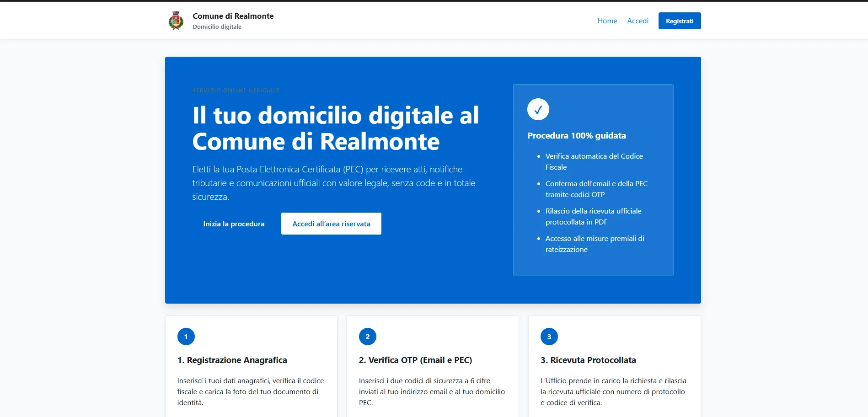
Task: Open the Accedi navigation link
Action: point(638,21)
